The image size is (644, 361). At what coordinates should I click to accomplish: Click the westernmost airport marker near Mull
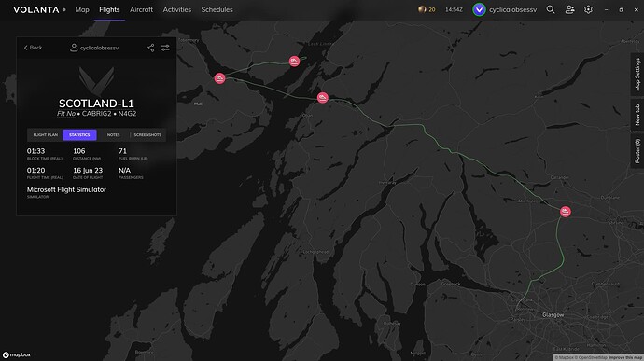click(219, 78)
